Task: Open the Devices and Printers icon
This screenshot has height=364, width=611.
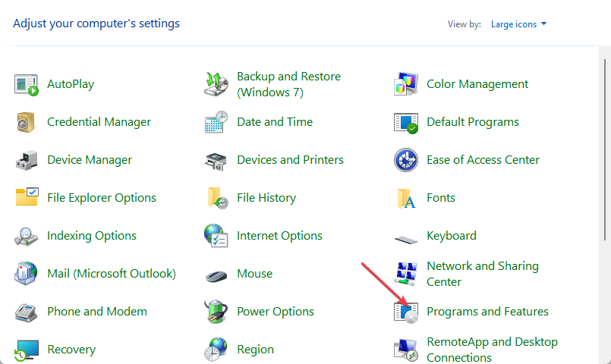Action: pos(216,160)
